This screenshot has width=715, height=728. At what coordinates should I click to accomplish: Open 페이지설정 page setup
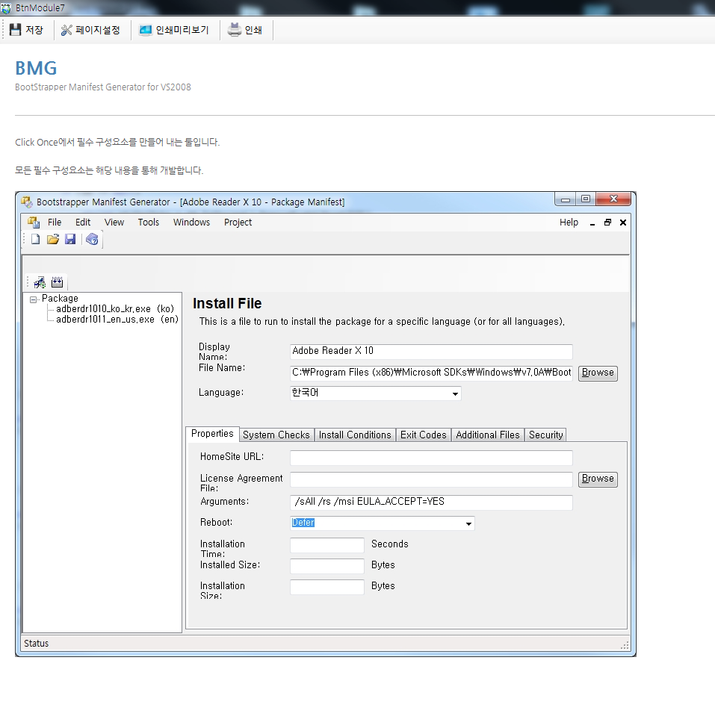point(90,30)
